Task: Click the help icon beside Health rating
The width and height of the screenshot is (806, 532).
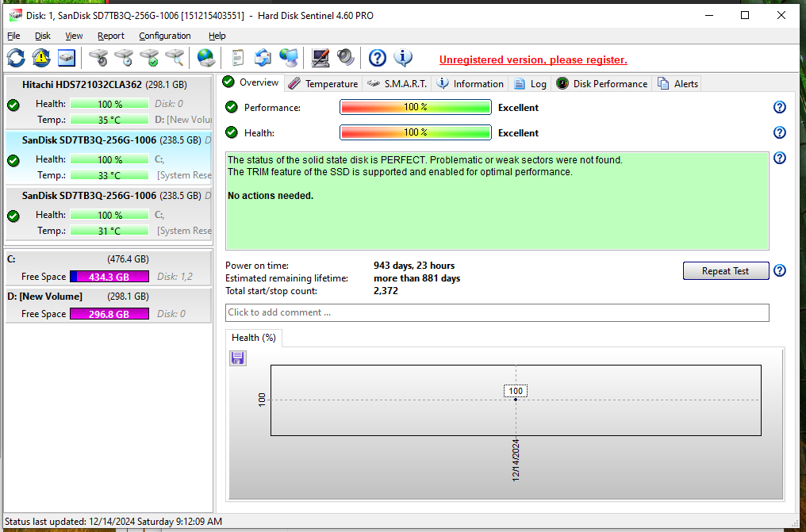Action: (x=779, y=132)
